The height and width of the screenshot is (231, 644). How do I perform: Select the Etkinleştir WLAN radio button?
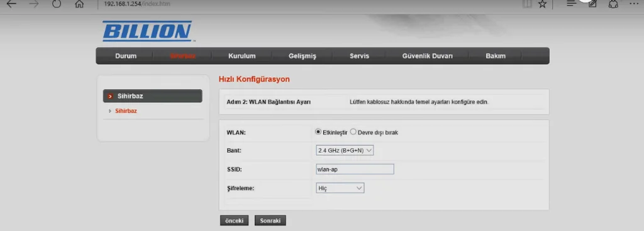pyautogui.click(x=318, y=132)
